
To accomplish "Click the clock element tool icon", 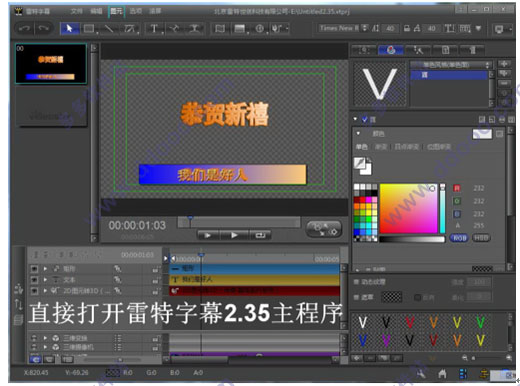I will 259,29.
